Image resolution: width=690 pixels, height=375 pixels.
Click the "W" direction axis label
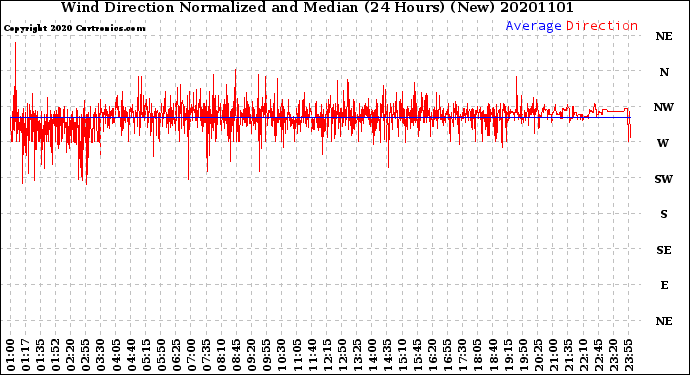point(663,143)
